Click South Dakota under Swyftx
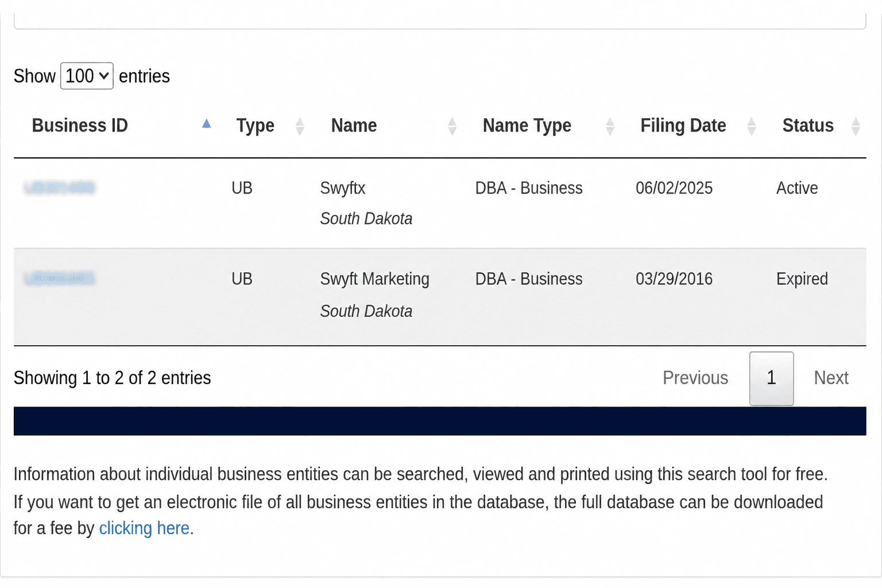This screenshot has height=588, width=882. (366, 219)
